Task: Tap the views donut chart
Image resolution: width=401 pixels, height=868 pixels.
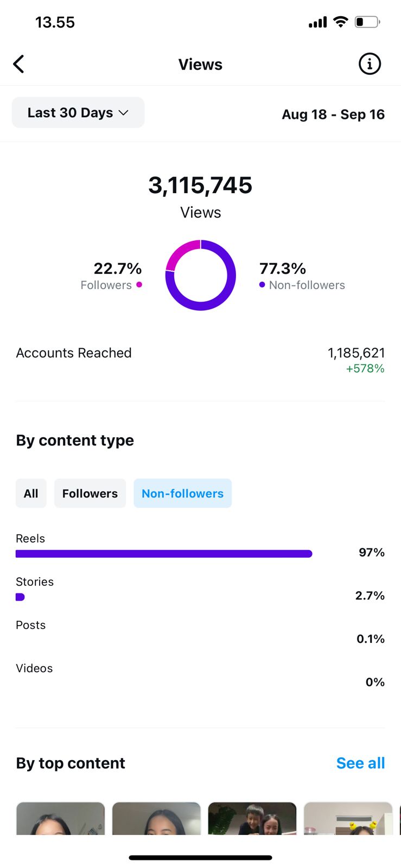Action: pyautogui.click(x=201, y=275)
